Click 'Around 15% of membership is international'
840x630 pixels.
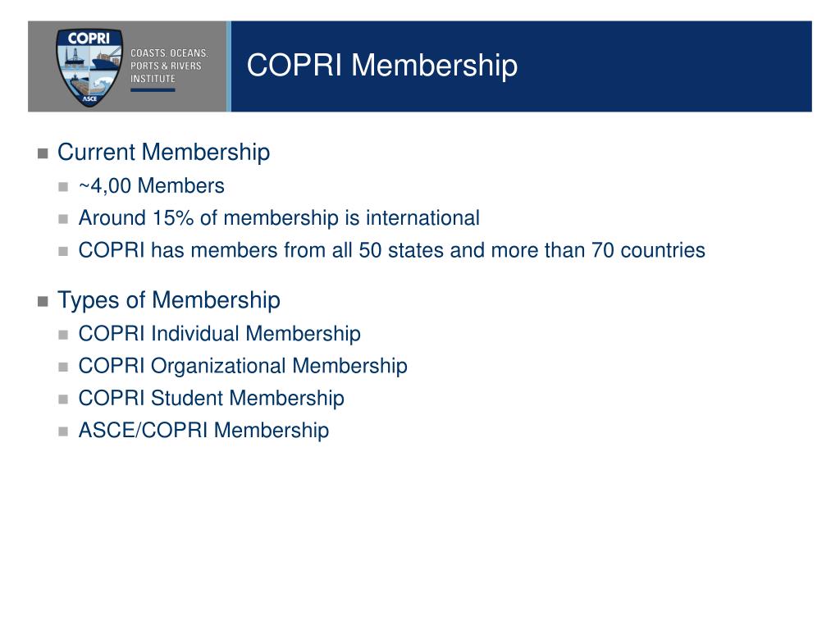[279, 218]
